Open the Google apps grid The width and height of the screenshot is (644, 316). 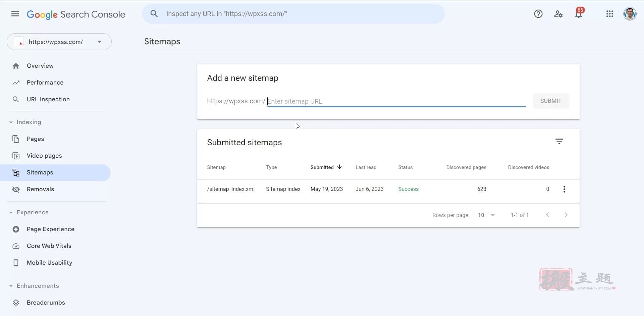[x=610, y=14]
